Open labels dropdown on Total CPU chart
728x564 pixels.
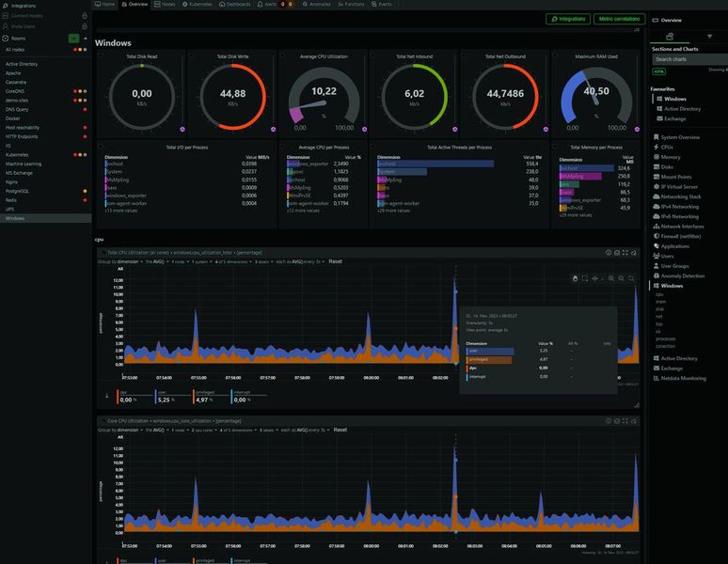pos(263,261)
